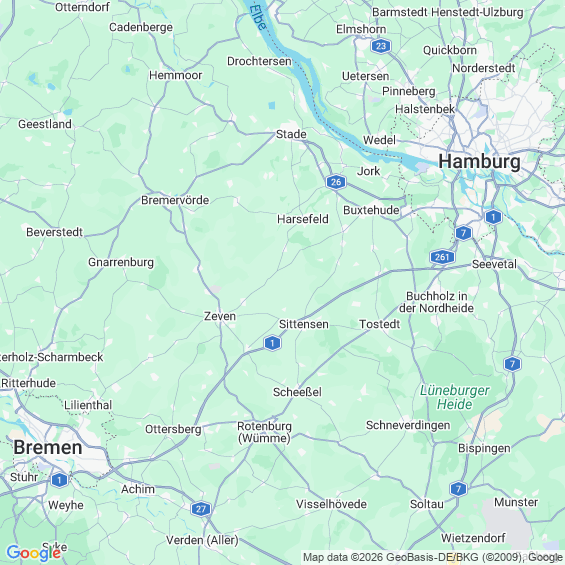
Task: Click the A7 shield east of Lüneburger Heide
Action: click(x=512, y=364)
